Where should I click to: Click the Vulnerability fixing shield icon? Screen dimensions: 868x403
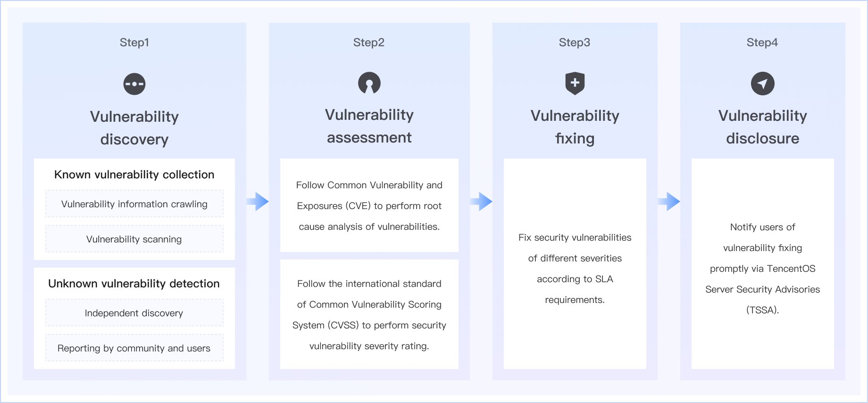[575, 84]
